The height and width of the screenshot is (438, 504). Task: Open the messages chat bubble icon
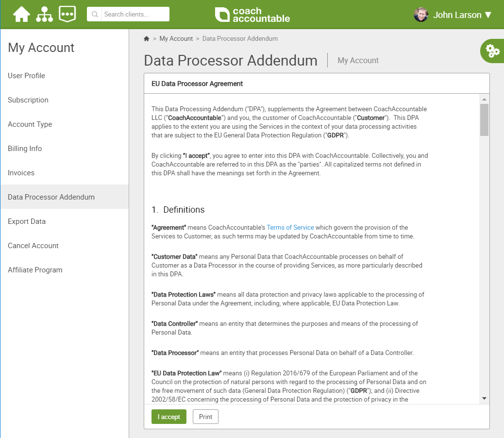tap(67, 14)
